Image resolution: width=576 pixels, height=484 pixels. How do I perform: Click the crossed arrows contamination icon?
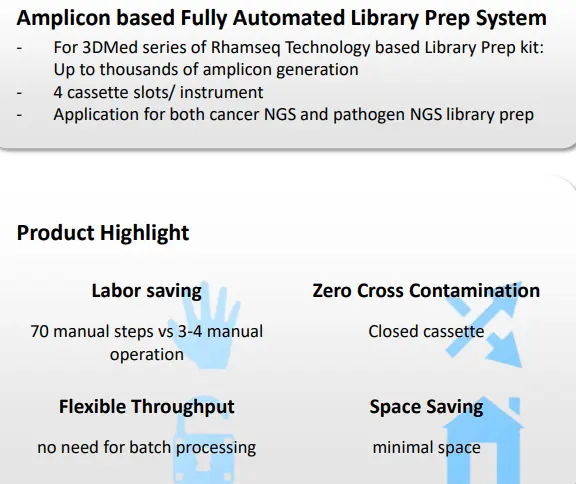[484, 325]
